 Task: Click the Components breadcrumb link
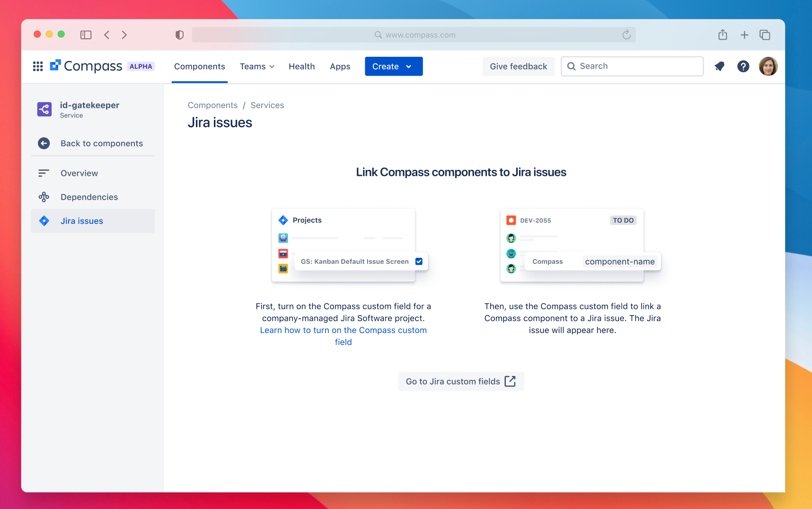click(213, 105)
